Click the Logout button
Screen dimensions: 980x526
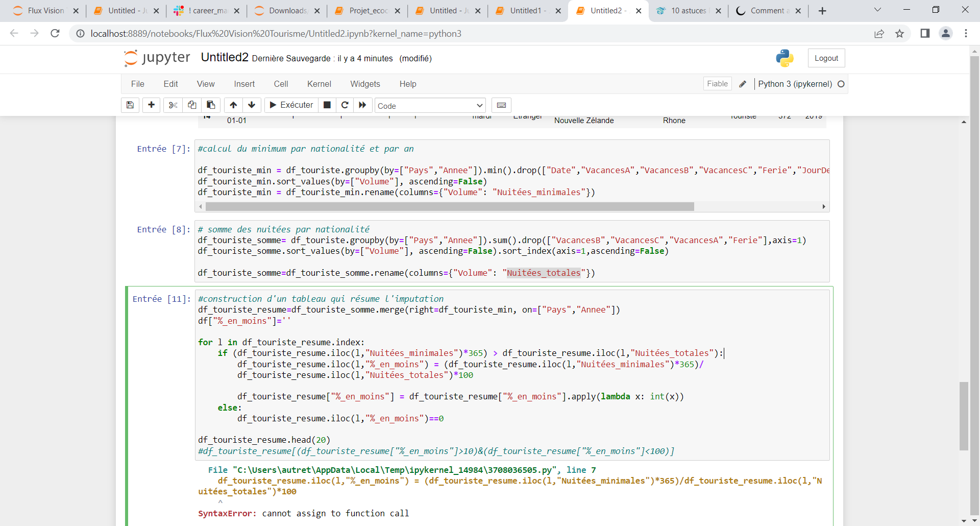click(826, 58)
